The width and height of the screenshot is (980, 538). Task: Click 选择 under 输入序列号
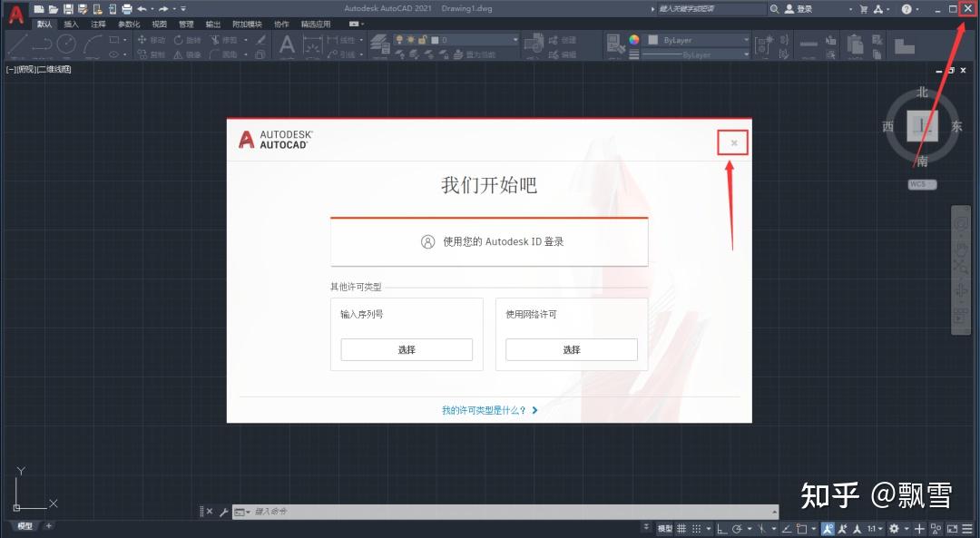pyautogui.click(x=407, y=349)
